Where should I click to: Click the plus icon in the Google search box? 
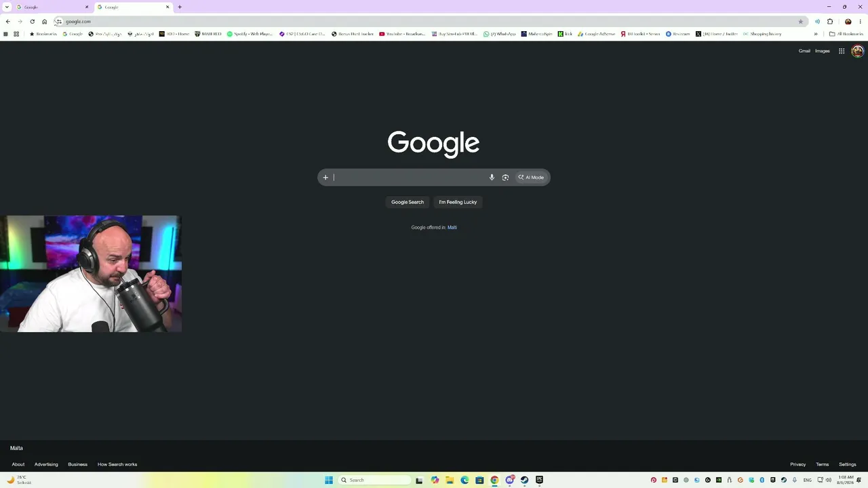(x=325, y=178)
